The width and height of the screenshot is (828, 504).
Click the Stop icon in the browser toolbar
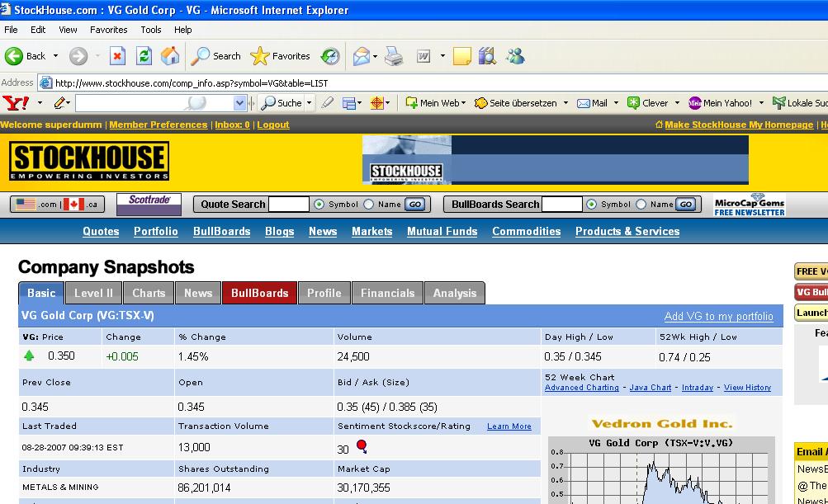pyautogui.click(x=117, y=56)
